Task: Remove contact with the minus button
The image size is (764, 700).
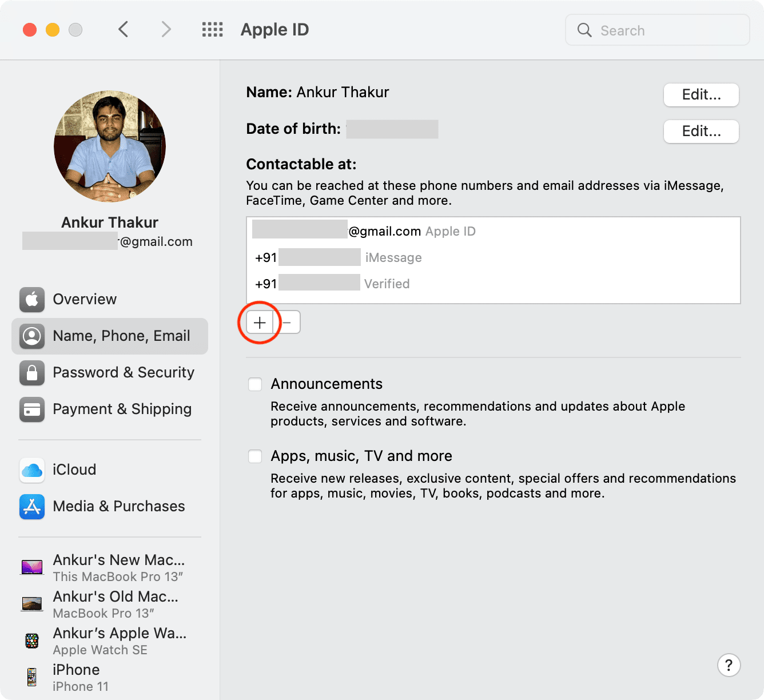Action: (287, 323)
